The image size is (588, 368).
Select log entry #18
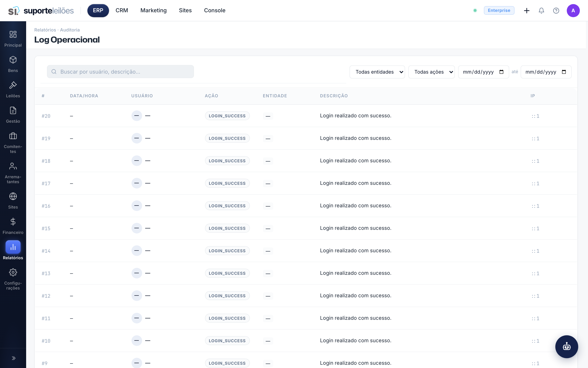pos(306,161)
